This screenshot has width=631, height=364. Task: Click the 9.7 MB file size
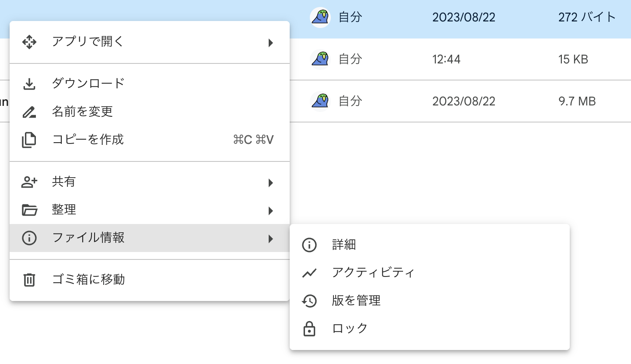[577, 101]
